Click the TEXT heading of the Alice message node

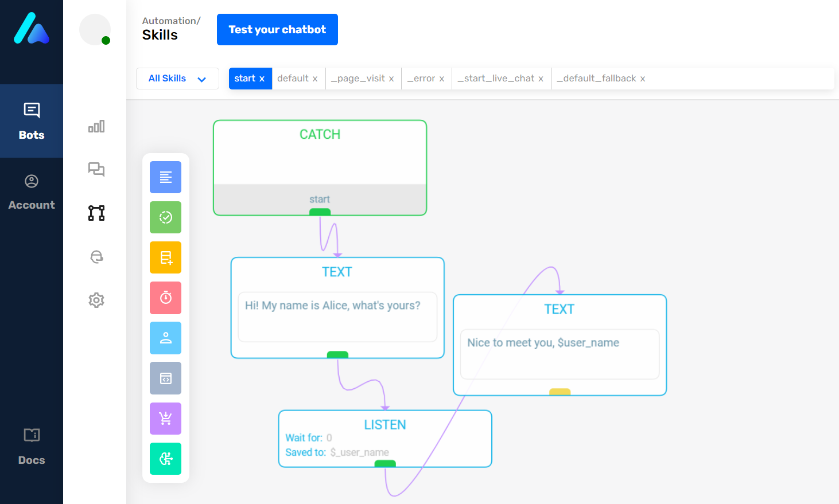point(337,272)
